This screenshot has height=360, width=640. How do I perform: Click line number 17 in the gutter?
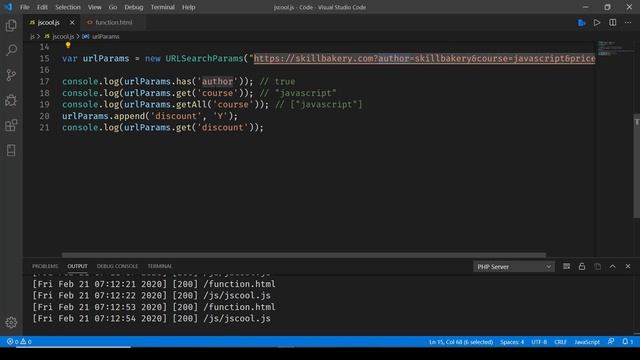click(x=44, y=81)
